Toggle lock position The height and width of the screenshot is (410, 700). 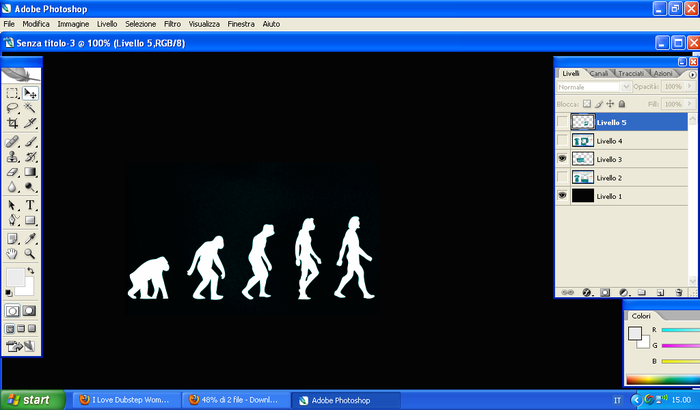tap(610, 104)
